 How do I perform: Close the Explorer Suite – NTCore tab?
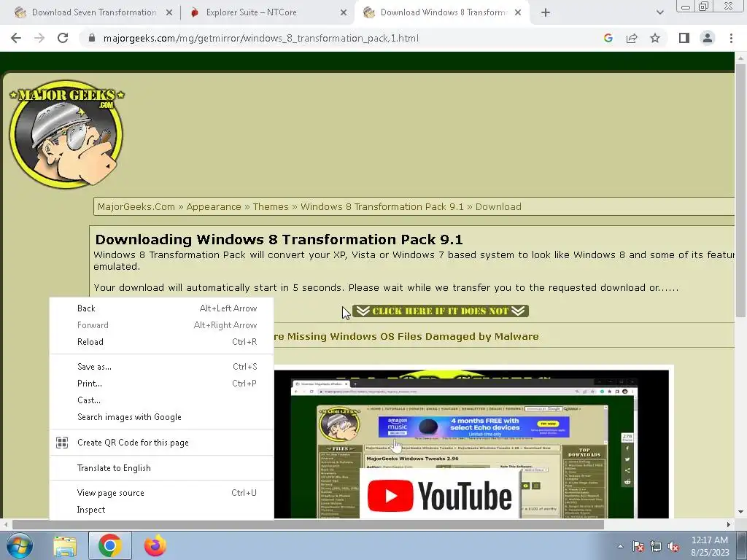(x=344, y=13)
